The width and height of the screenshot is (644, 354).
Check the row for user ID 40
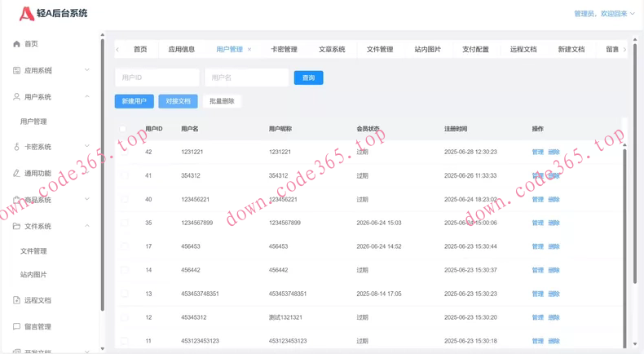[x=125, y=199]
